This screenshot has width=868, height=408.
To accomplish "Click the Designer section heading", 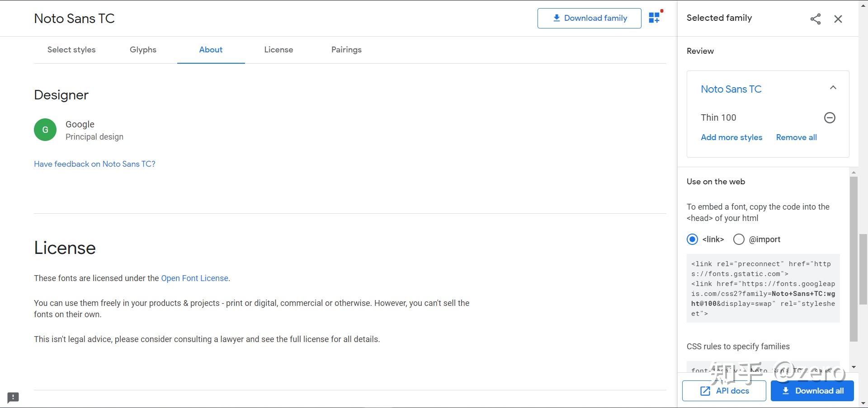I will click(x=61, y=95).
